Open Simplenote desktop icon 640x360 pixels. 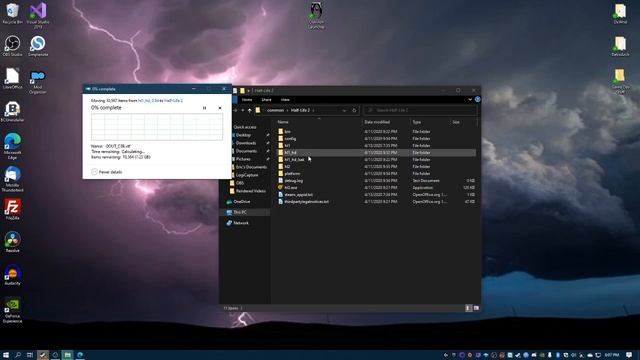tap(38, 46)
